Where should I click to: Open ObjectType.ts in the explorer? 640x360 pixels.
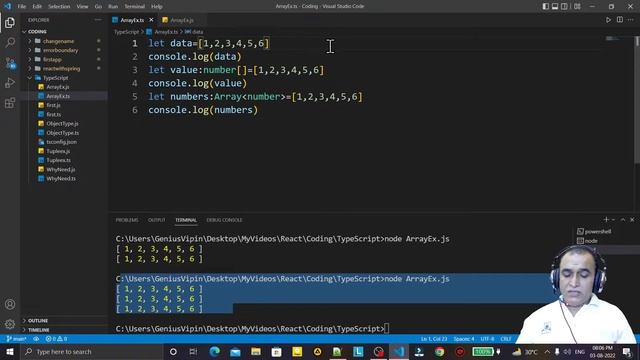(x=62, y=133)
